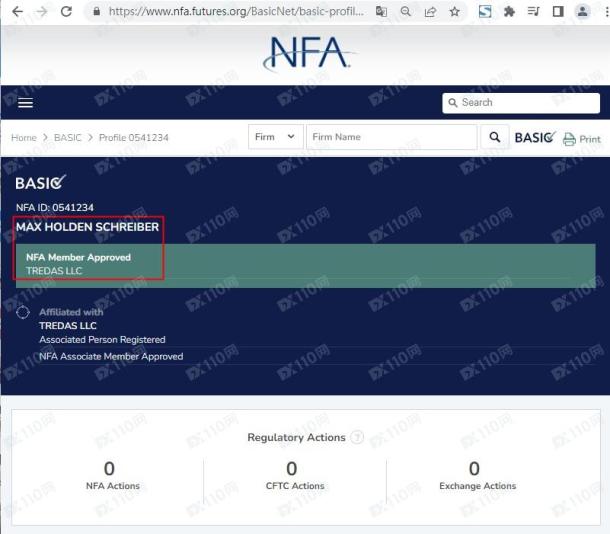The width and height of the screenshot is (610, 534).
Task: Select the name MAX HOLDEN SCHREIBER
Action: pyautogui.click(x=88, y=227)
